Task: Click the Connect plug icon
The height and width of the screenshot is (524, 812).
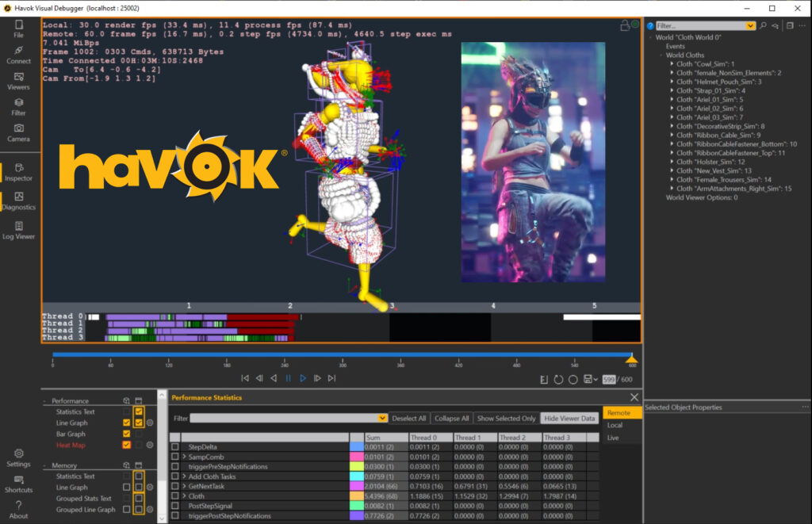Action: (19, 55)
